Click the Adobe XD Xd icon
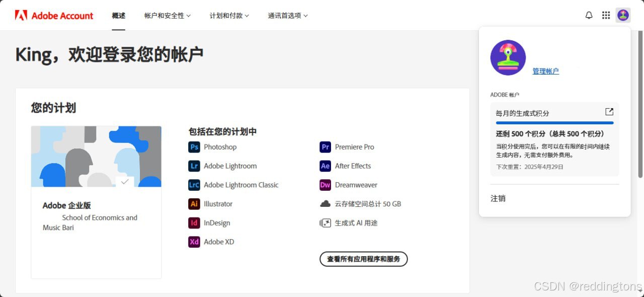 pyautogui.click(x=194, y=242)
